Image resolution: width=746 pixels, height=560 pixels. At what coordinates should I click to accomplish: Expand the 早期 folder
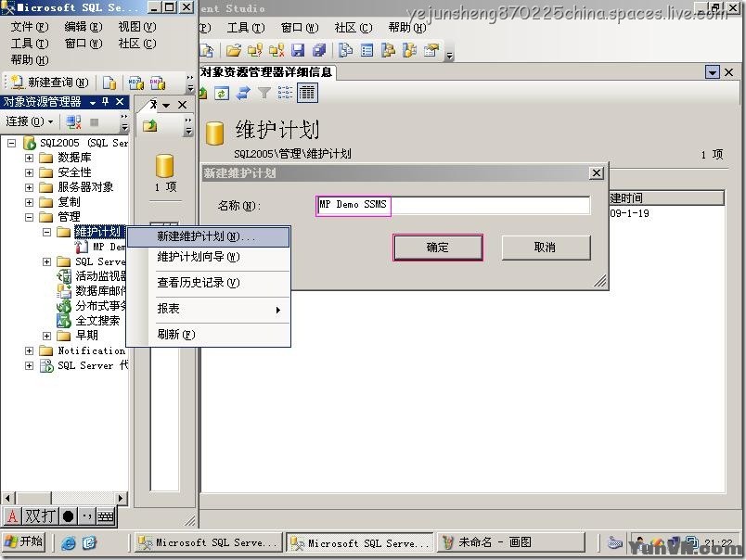point(46,336)
